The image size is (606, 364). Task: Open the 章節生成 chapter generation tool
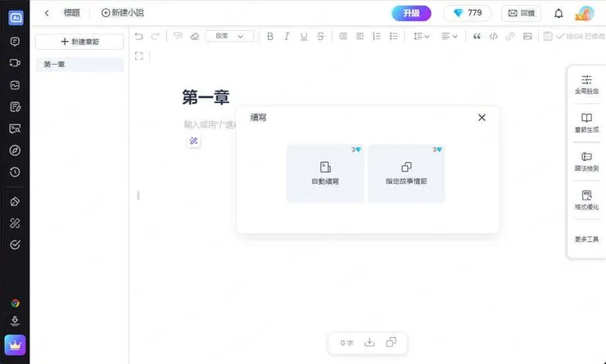[x=586, y=124]
